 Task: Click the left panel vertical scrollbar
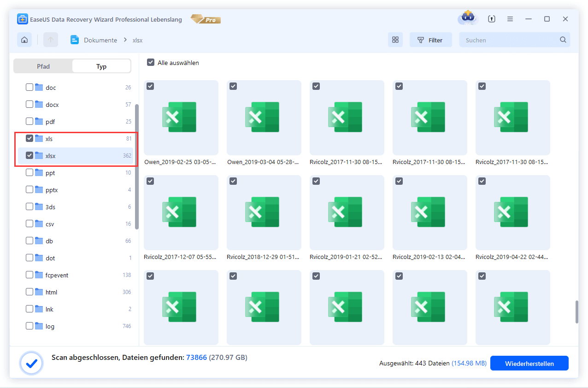tap(137, 166)
